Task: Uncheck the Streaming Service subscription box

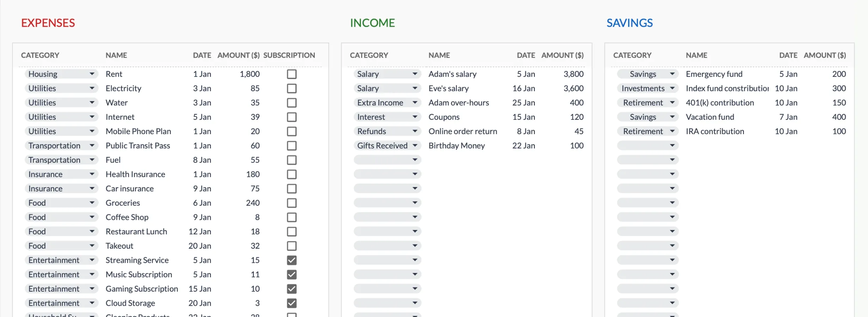Action: [292, 260]
